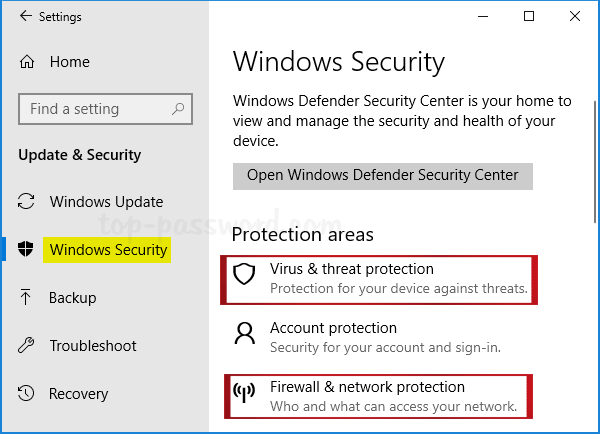Click the vertical scrollbar on right
The image size is (600, 434).
pos(595,162)
